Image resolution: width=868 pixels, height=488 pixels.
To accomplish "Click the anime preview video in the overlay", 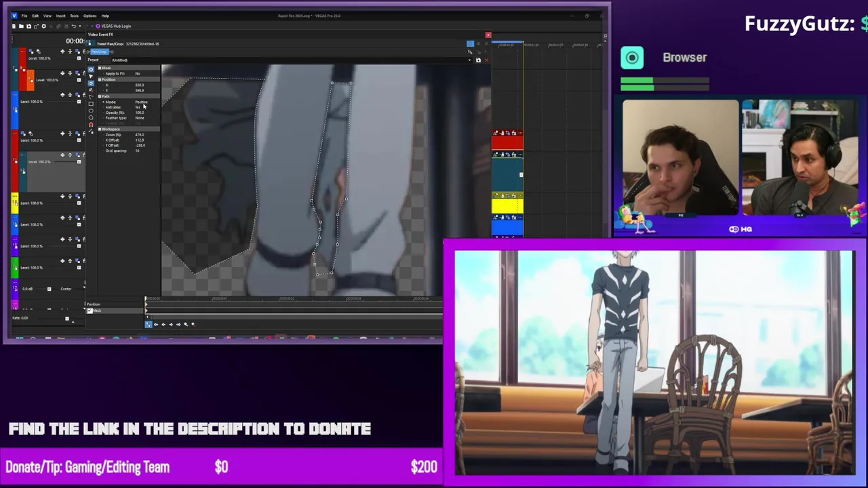I will [654, 363].
